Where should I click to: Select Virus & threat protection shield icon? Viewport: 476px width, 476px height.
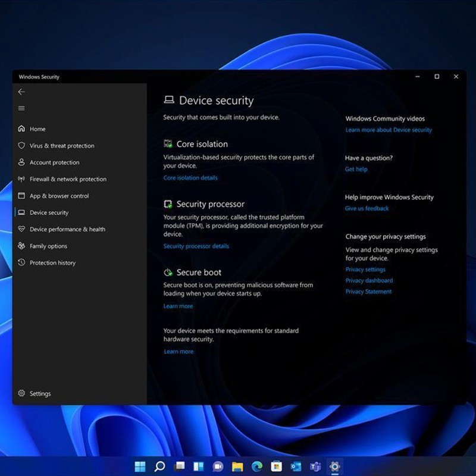click(21, 146)
